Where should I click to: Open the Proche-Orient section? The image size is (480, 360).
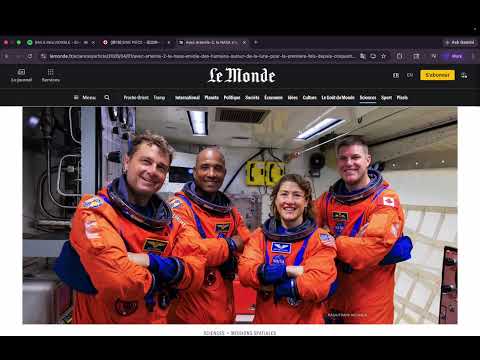[136, 98]
